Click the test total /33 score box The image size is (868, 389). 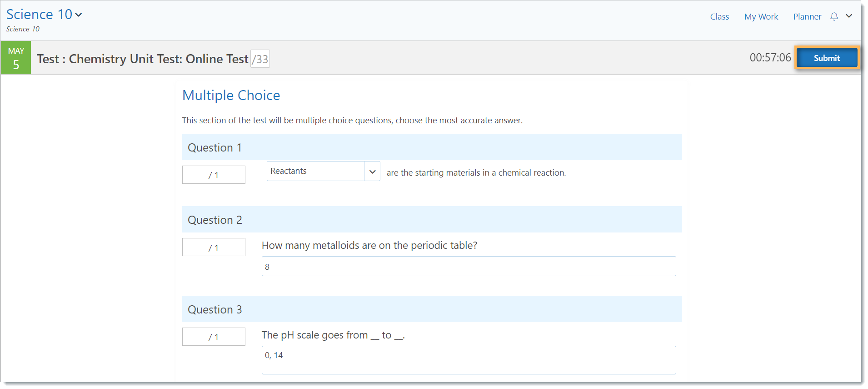(260, 59)
